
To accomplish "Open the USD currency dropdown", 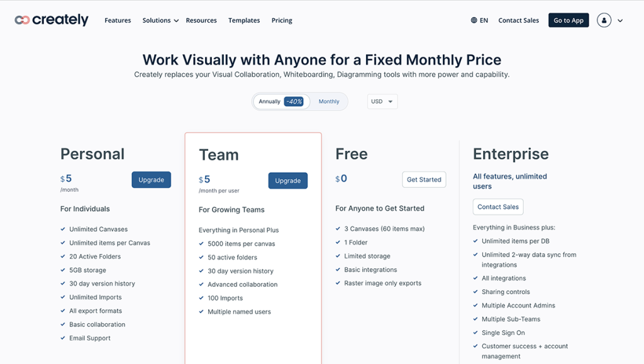I will pyautogui.click(x=382, y=101).
